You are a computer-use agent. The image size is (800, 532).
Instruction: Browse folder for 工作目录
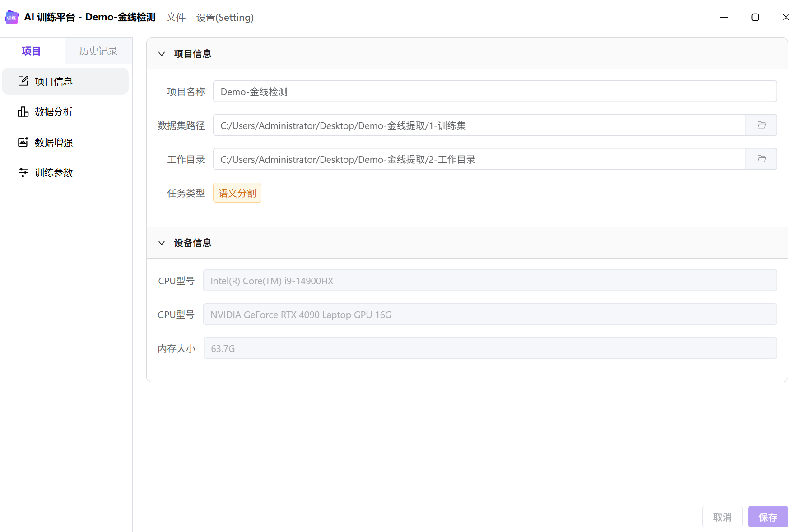(761, 159)
